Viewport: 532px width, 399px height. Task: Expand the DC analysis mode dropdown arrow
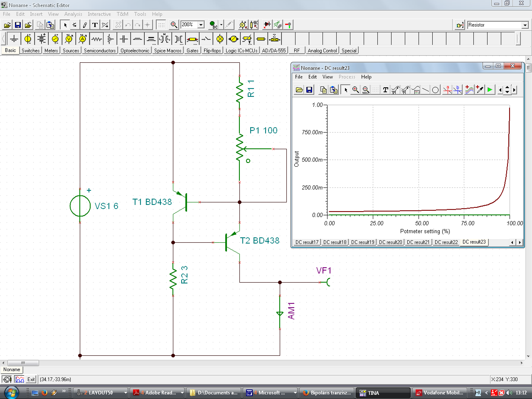[x=221, y=25]
